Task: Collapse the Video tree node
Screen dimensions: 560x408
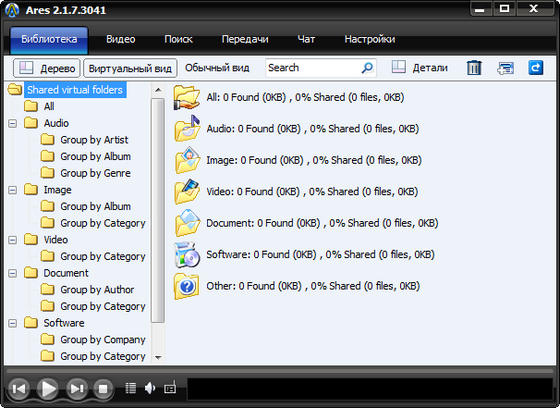Action: 12,240
